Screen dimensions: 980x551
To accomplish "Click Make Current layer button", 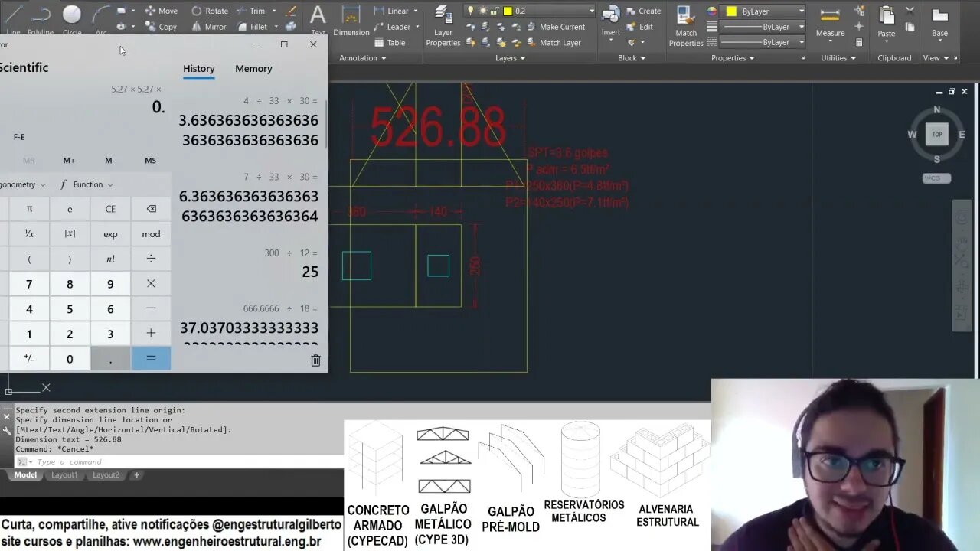I will (x=554, y=27).
